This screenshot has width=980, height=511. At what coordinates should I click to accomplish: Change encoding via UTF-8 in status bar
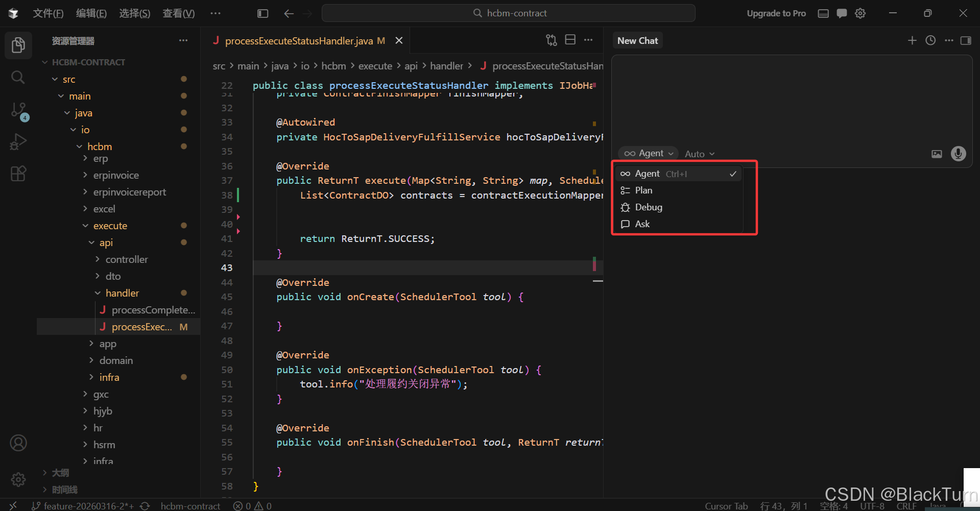click(872, 506)
